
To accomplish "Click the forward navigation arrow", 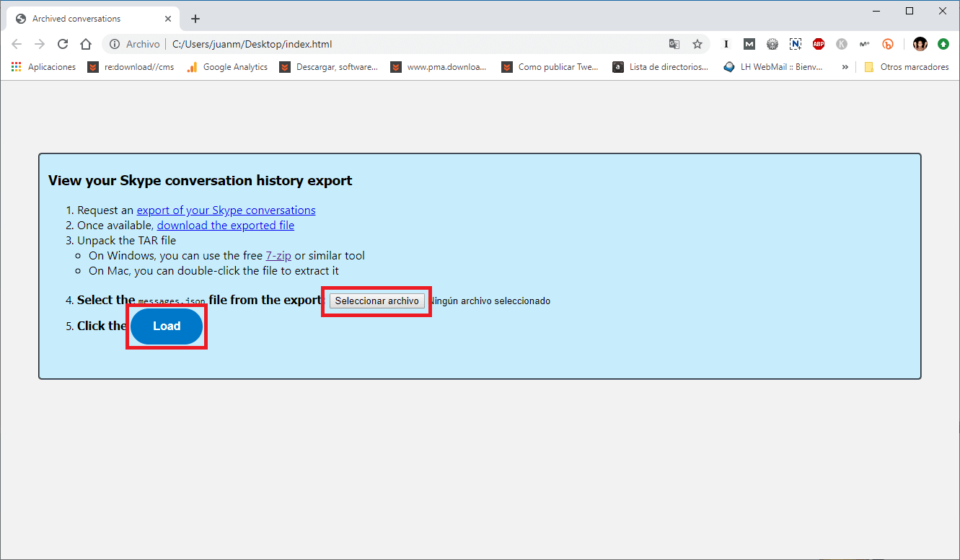I will point(40,44).
